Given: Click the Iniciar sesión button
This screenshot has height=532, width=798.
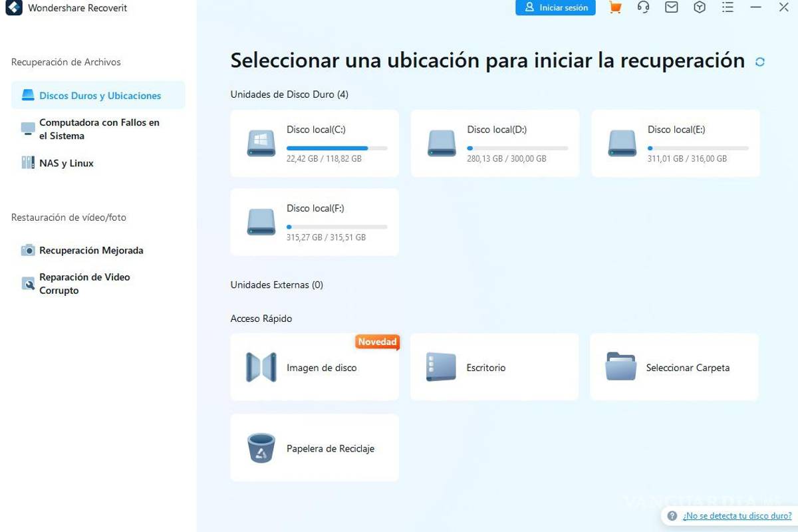Looking at the screenshot, I should pos(555,7).
